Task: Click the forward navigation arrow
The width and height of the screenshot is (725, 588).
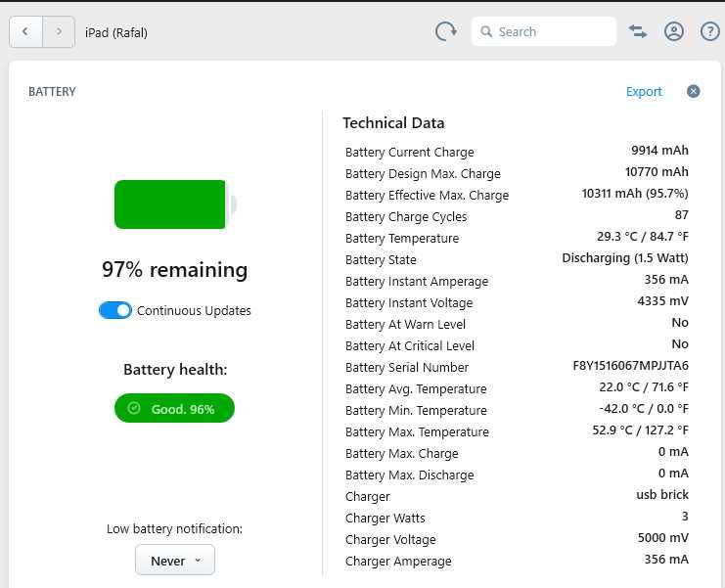Action: pos(59,32)
